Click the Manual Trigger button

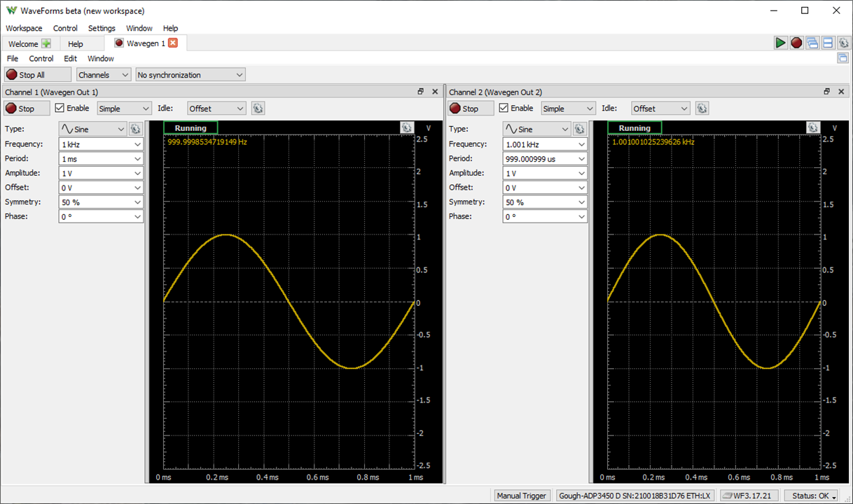click(521, 496)
